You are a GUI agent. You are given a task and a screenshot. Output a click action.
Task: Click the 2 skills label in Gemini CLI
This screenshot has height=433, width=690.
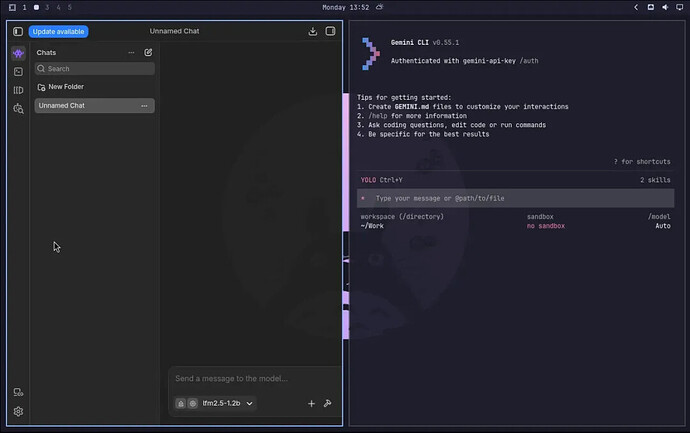click(x=655, y=180)
